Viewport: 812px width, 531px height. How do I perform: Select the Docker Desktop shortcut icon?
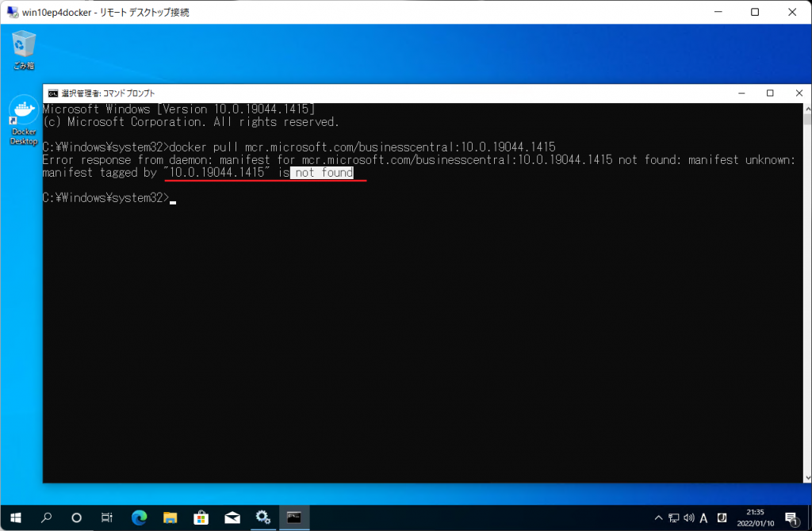[x=23, y=120]
